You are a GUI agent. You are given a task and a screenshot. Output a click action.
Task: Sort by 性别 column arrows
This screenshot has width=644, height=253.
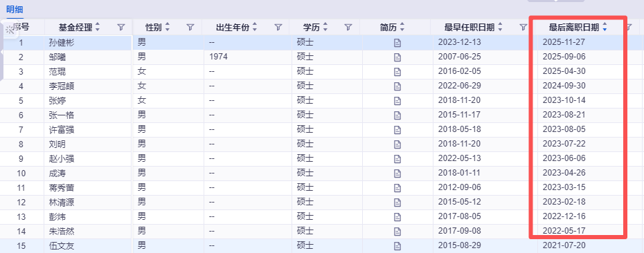[167, 28]
